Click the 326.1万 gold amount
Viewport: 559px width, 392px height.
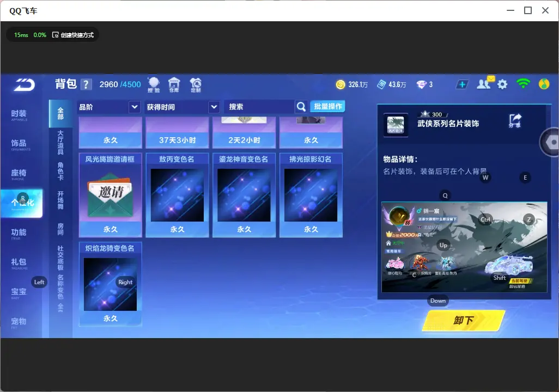[358, 84]
